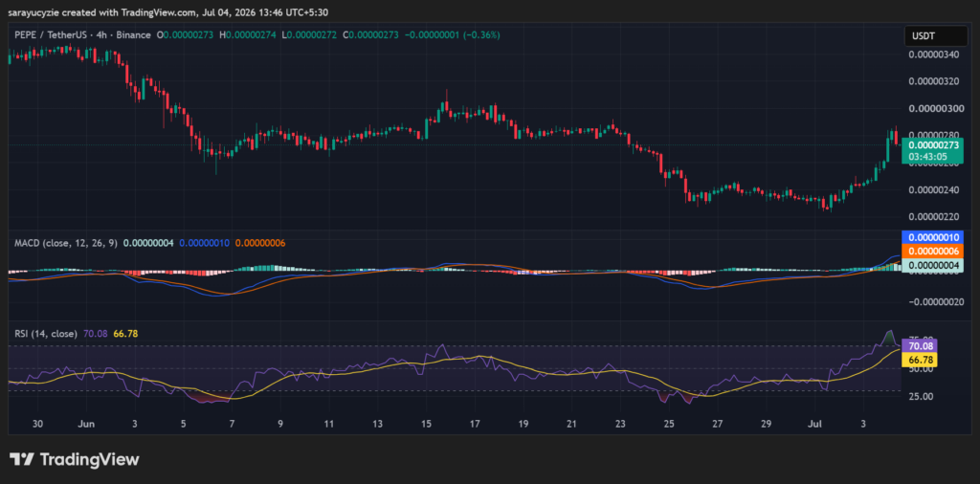
Task: Select the MACD indicator legend label
Action: (x=66, y=242)
